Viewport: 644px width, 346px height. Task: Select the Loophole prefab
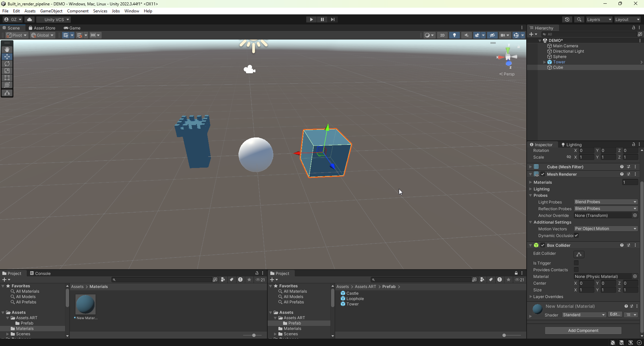(352, 299)
